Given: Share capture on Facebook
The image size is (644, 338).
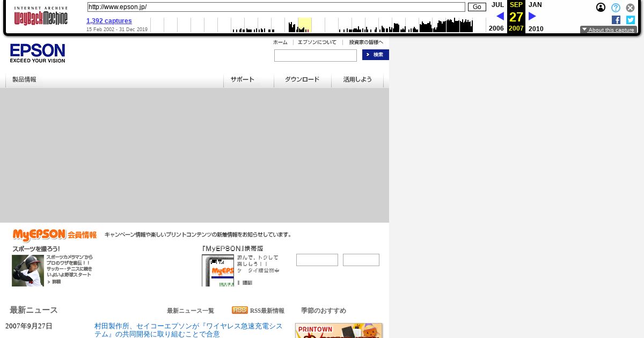Looking at the screenshot, I should 616,20.
